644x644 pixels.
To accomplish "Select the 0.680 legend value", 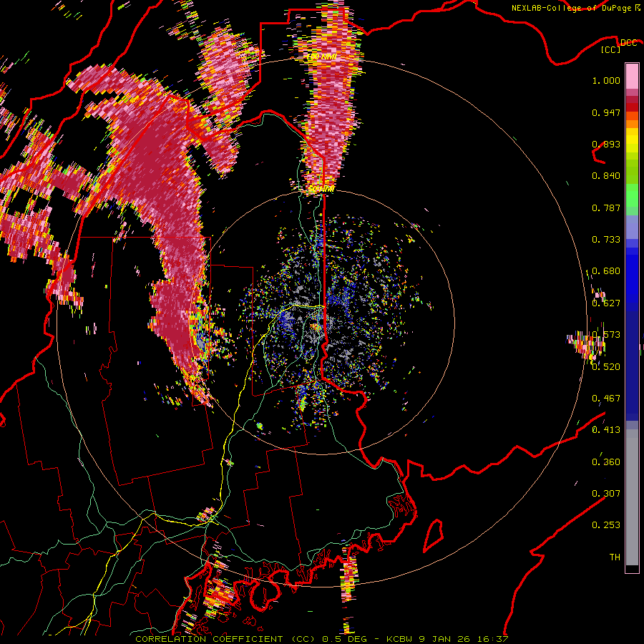I will (606, 271).
